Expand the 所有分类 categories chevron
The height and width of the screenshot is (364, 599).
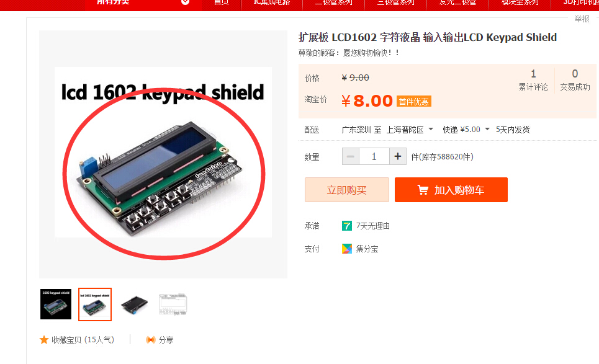[x=185, y=2]
